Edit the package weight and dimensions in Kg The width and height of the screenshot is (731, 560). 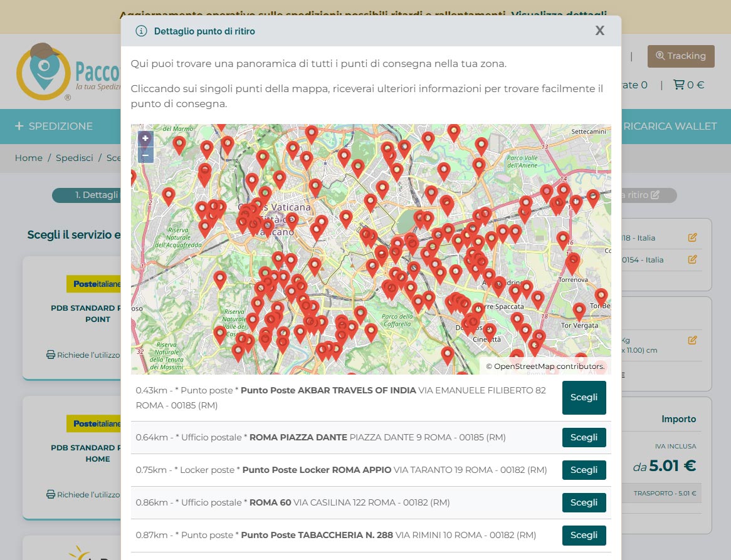pyautogui.click(x=692, y=340)
